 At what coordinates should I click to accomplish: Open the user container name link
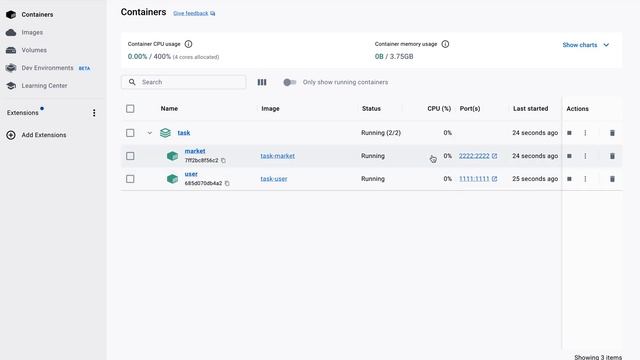(x=191, y=174)
